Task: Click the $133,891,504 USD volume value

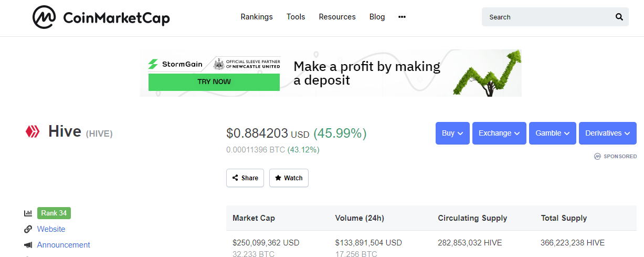Action: tap(368, 243)
